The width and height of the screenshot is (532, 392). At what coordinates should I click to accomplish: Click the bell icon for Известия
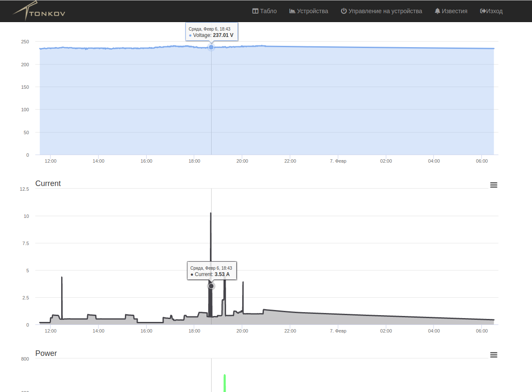[x=437, y=11]
